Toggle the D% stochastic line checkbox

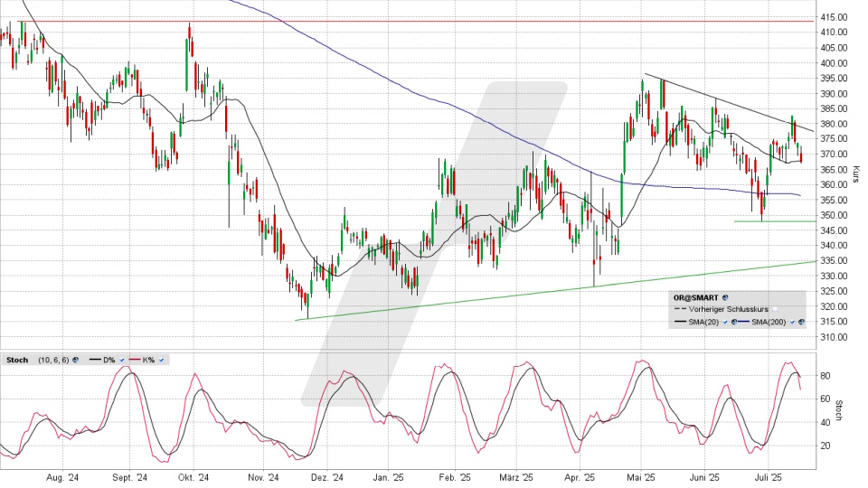(122, 361)
